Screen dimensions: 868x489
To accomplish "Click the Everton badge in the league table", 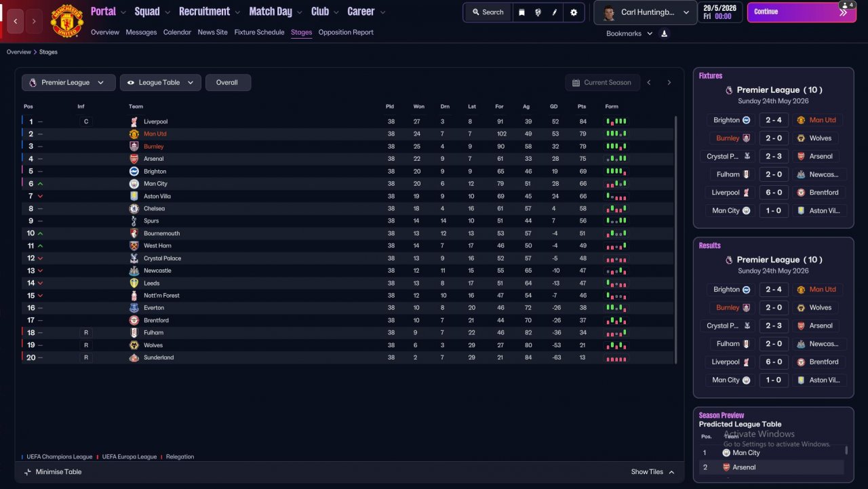I will point(134,308).
